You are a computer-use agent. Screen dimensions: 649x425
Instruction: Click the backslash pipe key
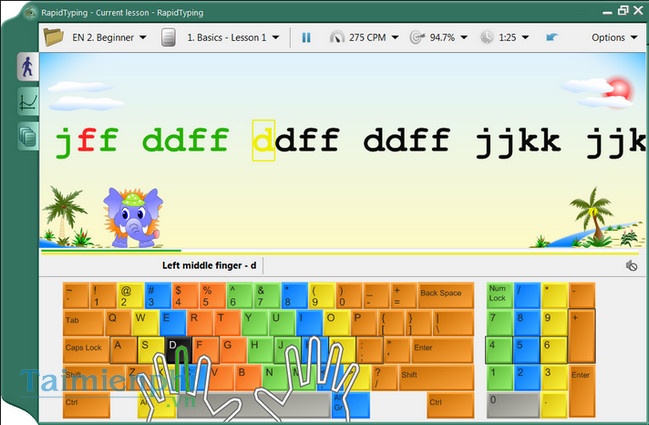pos(453,323)
